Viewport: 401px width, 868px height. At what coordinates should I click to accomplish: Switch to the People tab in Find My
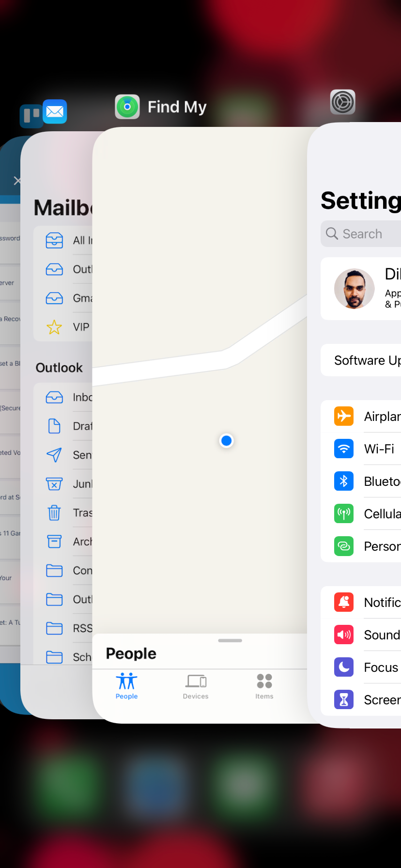point(127,686)
